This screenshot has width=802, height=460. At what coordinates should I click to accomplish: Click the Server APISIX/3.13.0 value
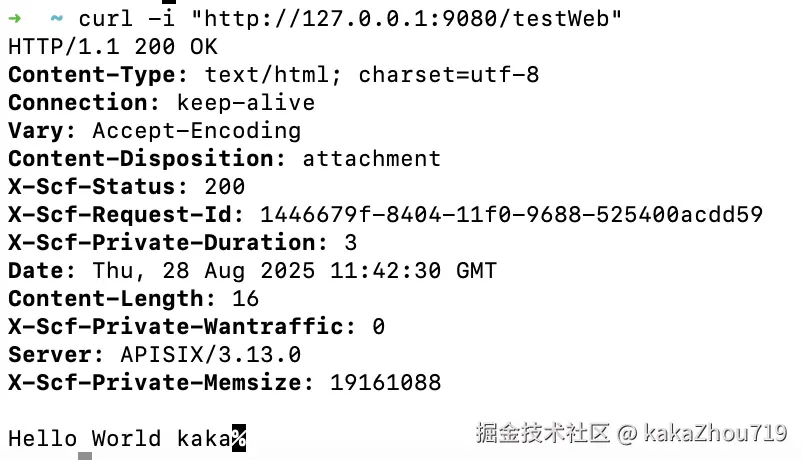210,355
